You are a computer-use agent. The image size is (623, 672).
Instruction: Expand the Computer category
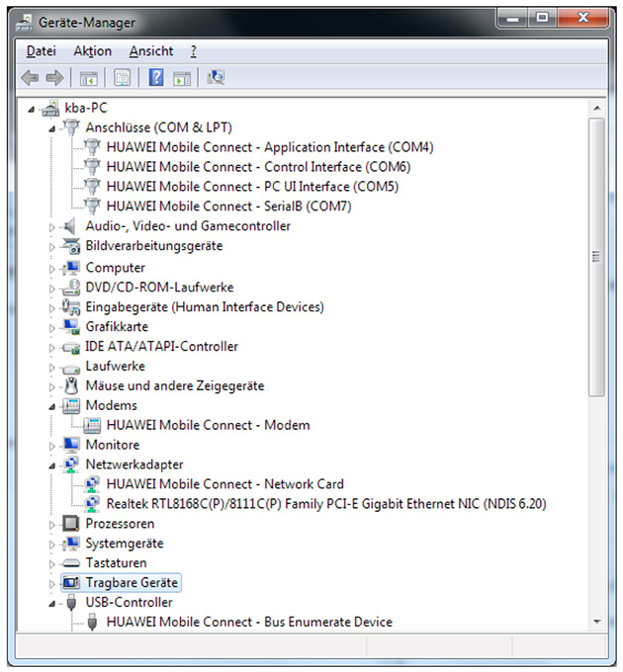51,269
